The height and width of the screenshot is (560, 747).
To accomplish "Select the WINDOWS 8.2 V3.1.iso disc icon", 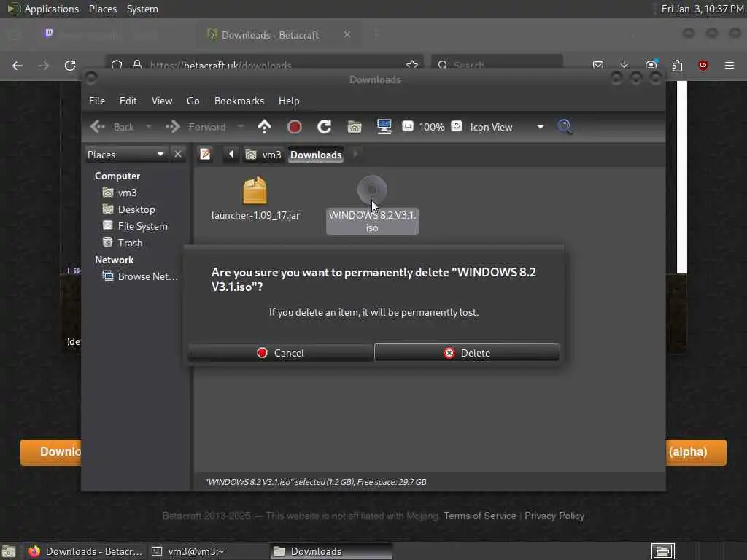I will click(372, 190).
